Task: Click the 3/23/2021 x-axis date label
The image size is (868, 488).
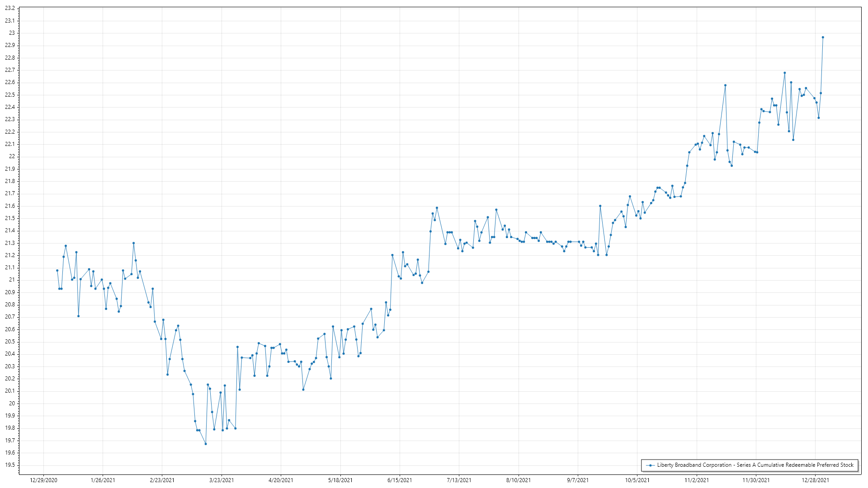Action: [x=222, y=480]
